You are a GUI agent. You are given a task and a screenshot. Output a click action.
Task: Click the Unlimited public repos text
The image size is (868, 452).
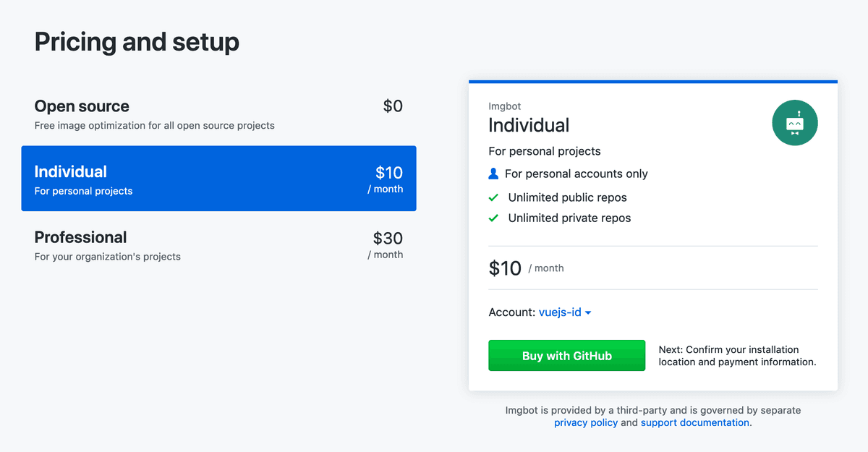[x=567, y=197]
